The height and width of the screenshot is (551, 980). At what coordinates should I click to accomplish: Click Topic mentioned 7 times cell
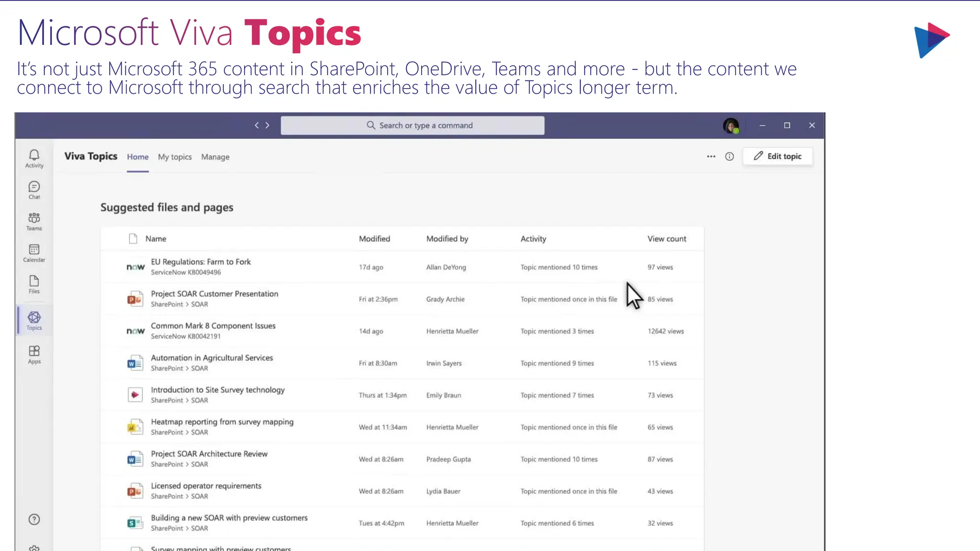(557, 396)
